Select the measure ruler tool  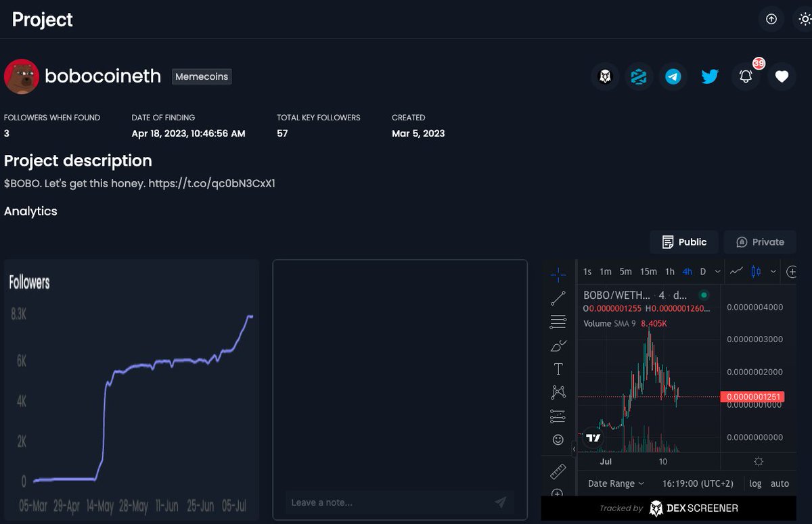[558, 470]
